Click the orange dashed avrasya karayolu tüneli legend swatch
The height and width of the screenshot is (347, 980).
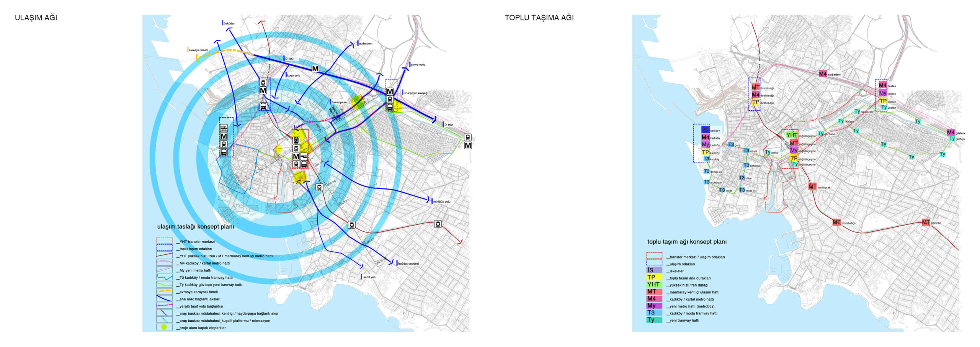[164, 291]
